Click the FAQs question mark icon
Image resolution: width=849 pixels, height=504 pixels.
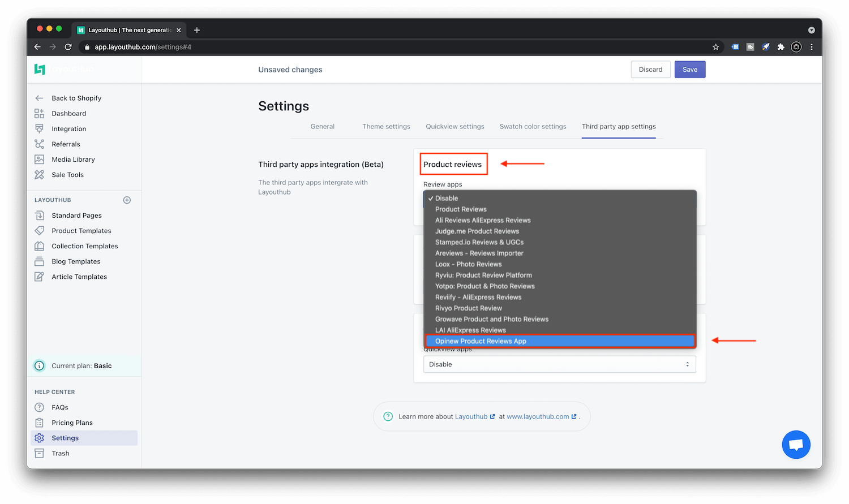(39, 407)
